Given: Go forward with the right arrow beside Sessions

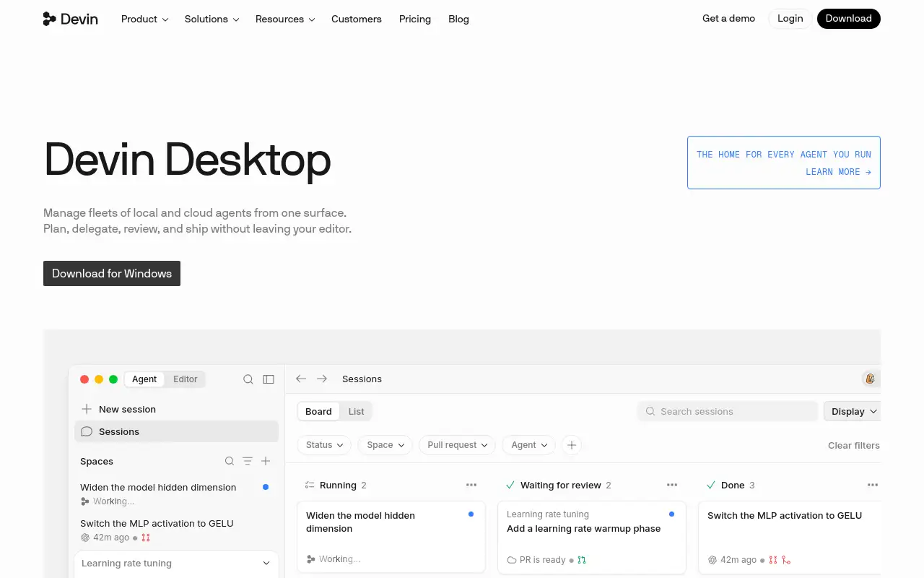Looking at the screenshot, I should point(322,379).
